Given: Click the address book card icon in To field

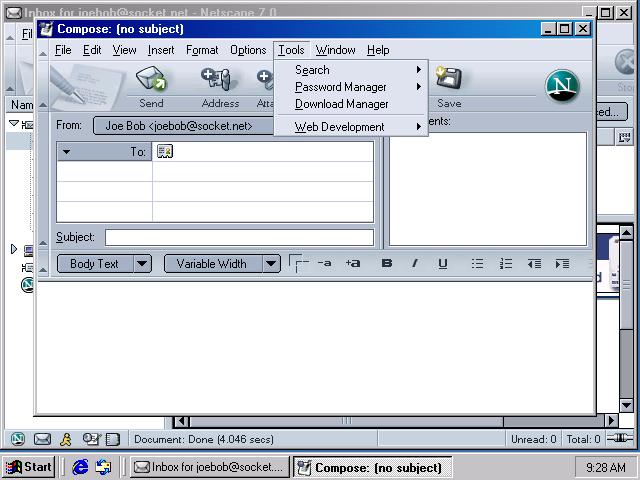Looking at the screenshot, I should (164, 151).
